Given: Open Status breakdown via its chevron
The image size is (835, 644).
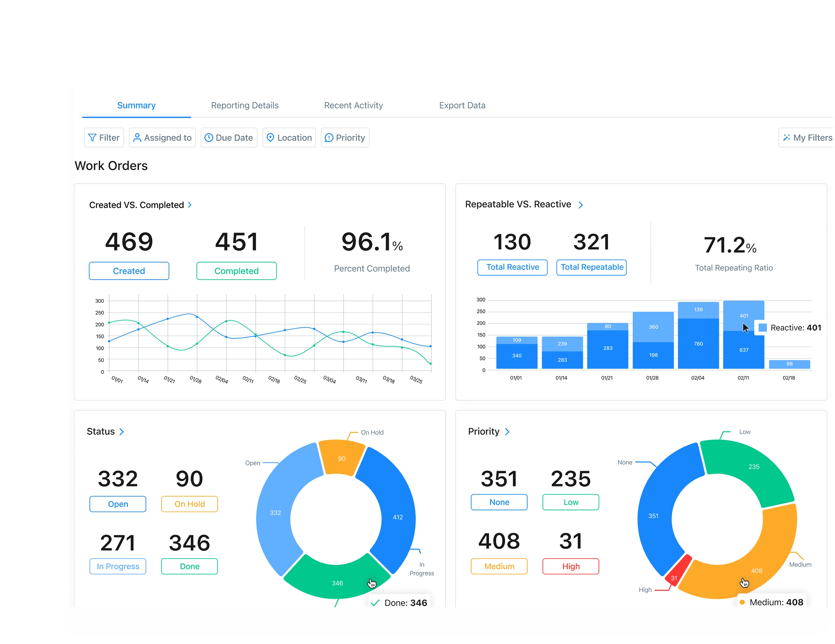Looking at the screenshot, I should click(122, 432).
